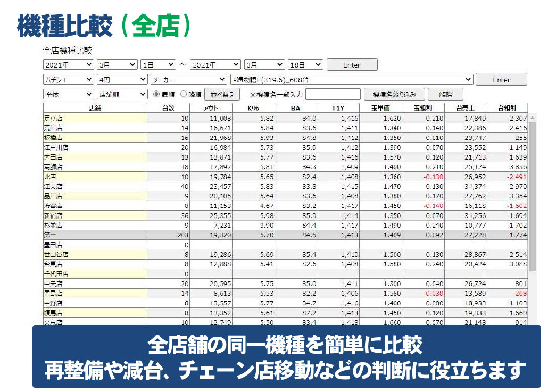Open the end day 18日 dropdown
The image size is (556, 392).
tap(305, 64)
